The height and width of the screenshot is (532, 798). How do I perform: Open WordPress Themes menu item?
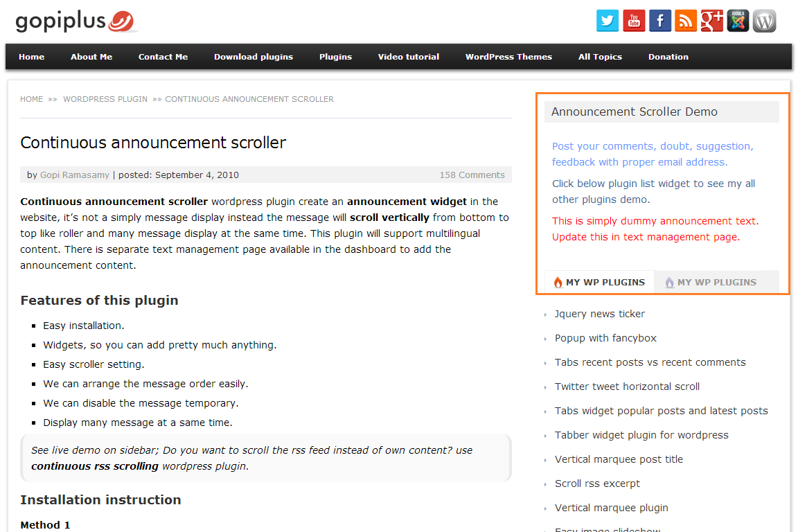[508, 57]
